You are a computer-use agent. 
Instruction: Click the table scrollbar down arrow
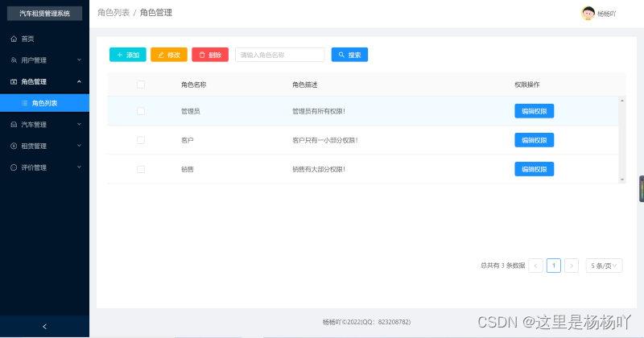622,179
